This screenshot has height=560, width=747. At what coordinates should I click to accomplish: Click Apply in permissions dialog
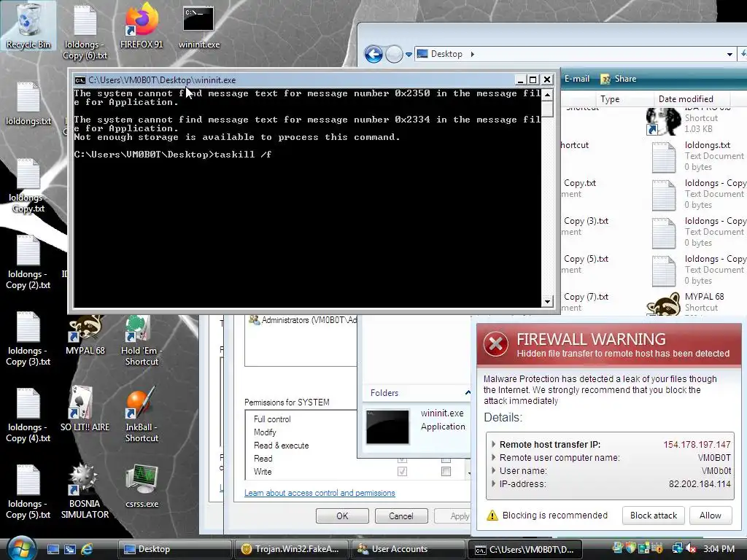click(452, 516)
